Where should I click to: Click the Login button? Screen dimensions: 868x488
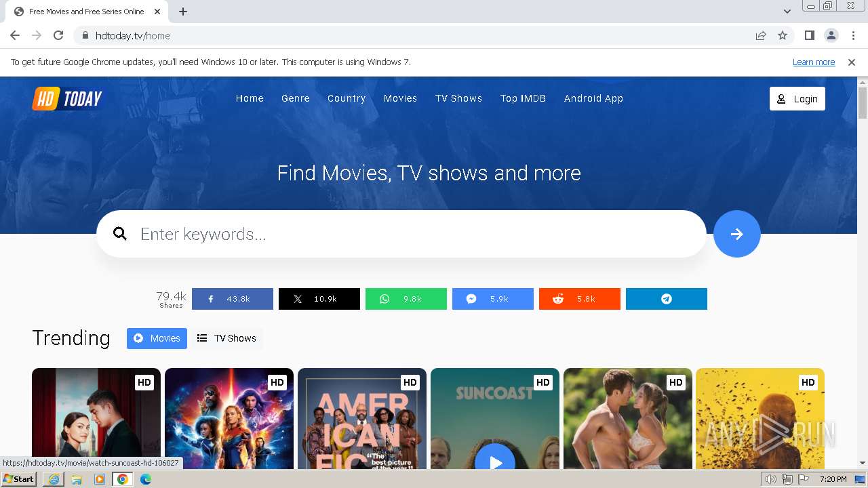(x=797, y=98)
